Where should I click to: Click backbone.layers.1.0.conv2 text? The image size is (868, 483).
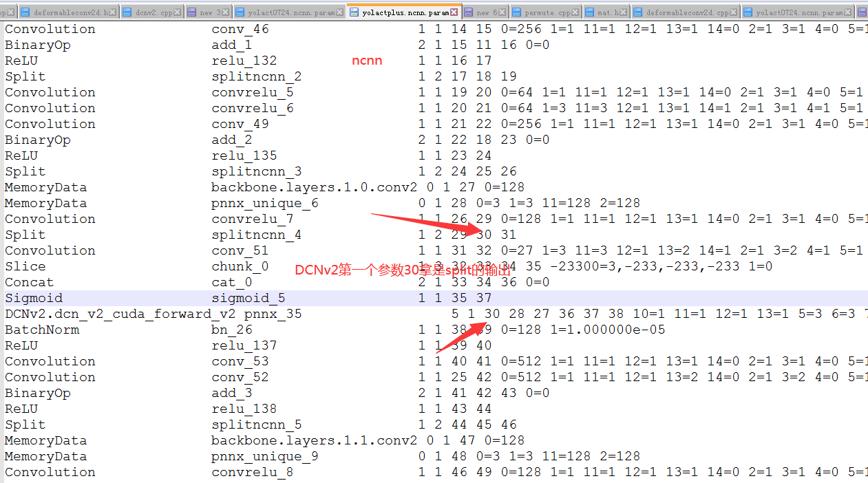pos(314,187)
